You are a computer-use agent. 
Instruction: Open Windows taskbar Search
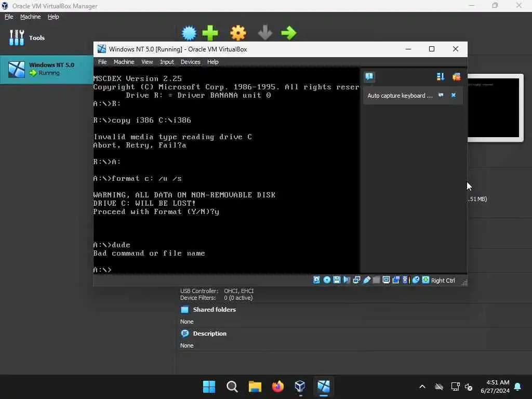pyautogui.click(x=232, y=387)
